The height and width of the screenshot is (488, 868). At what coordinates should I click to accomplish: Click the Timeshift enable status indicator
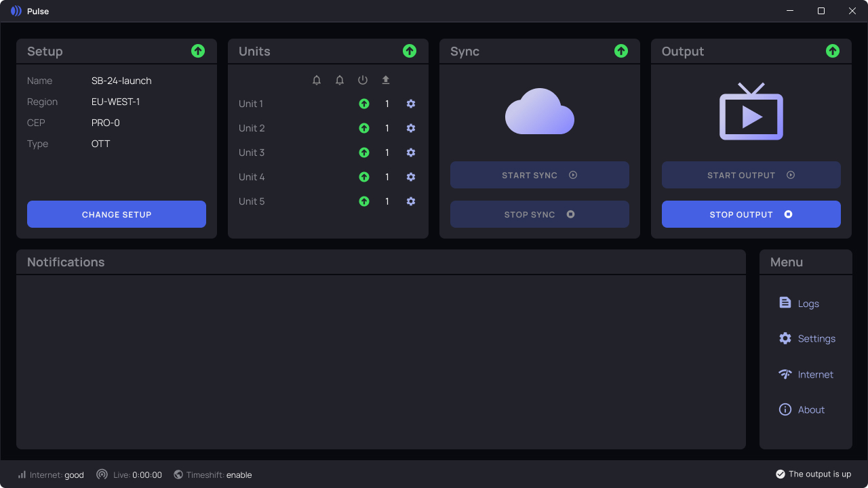tap(213, 475)
